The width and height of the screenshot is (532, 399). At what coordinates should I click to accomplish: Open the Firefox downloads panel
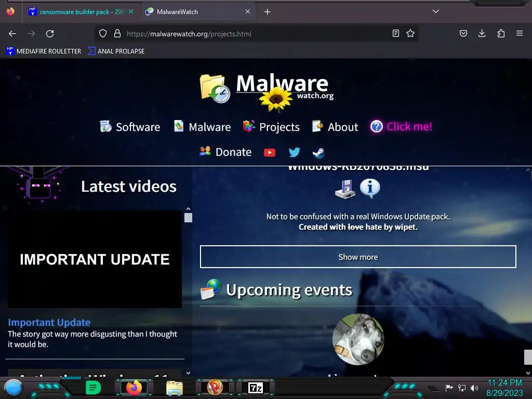click(482, 33)
